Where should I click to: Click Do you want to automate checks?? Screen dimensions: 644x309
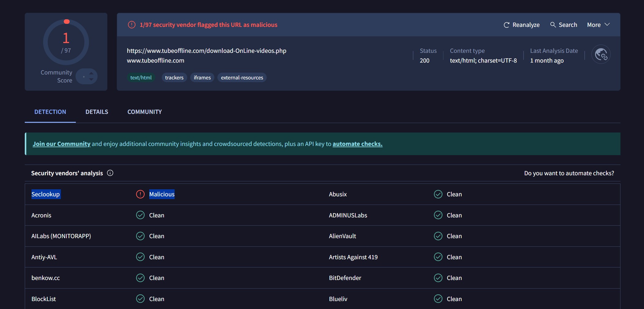pos(569,173)
